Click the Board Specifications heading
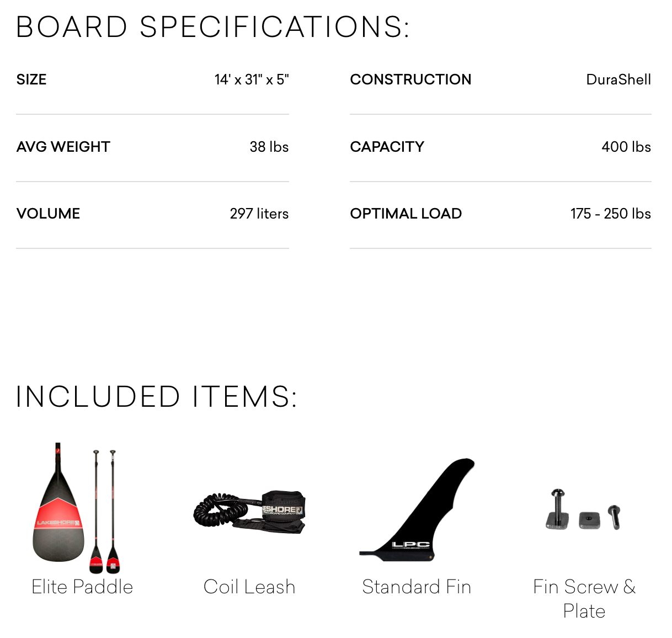Viewport: 672px width, 638px height. click(x=213, y=27)
